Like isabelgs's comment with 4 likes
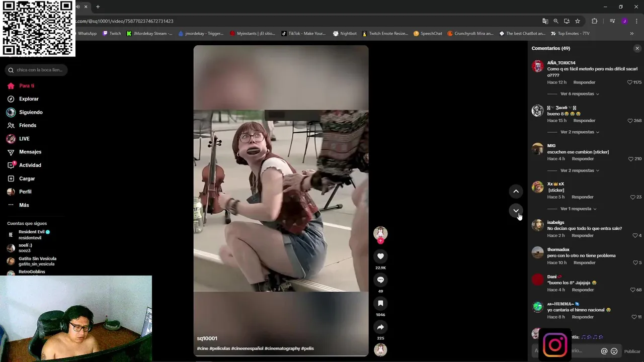The height and width of the screenshot is (362, 644). point(635,236)
